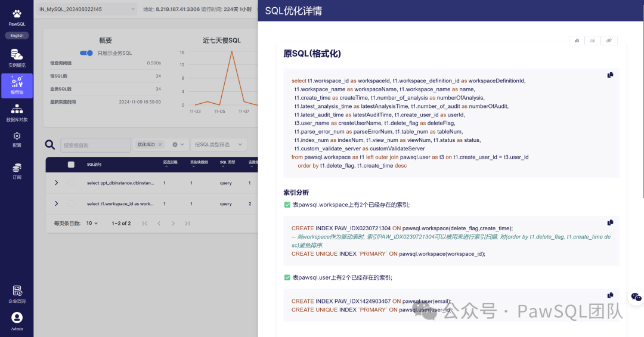Viewport: 644px width, 337px height.
Task: Click the slow query search magnifier icon
Action: (49, 145)
